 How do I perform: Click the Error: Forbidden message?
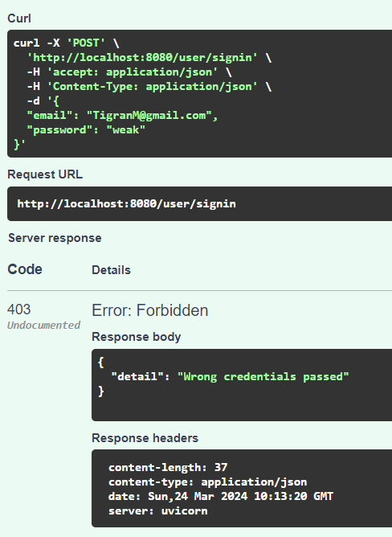coord(150,310)
